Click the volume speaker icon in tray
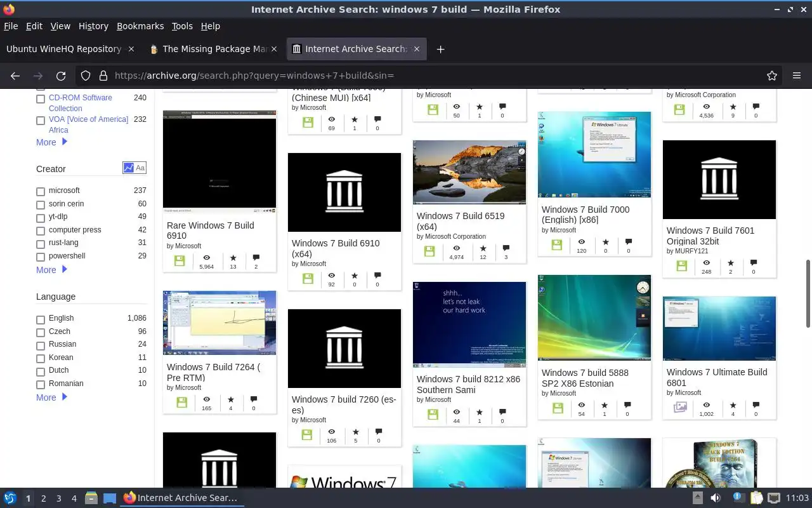The height and width of the screenshot is (508, 812). (716, 498)
